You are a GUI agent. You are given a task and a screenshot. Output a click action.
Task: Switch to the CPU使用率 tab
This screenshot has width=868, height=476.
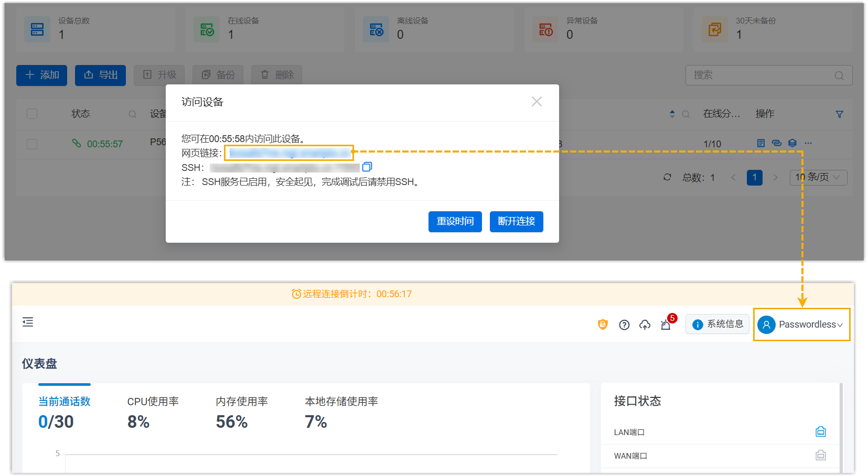click(153, 402)
